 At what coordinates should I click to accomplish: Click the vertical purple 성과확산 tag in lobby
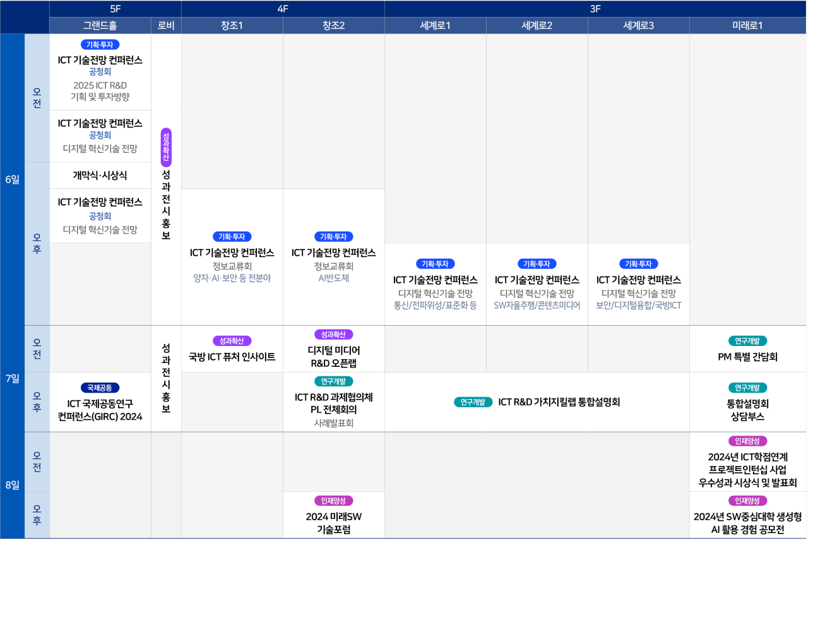[x=166, y=147]
